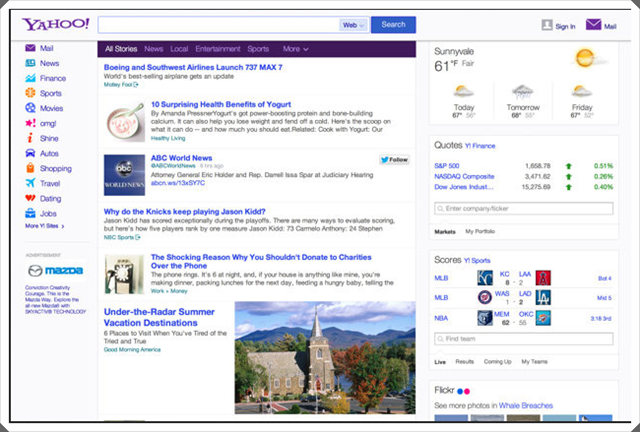This screenshot has width=640, height=432.
Task: Expand the More stories menu
Action: 296,49
